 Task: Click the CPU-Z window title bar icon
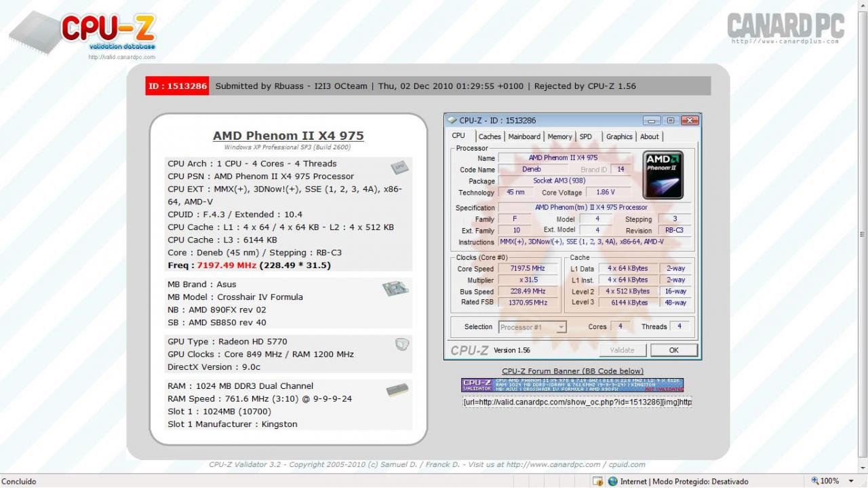[452, 120]
